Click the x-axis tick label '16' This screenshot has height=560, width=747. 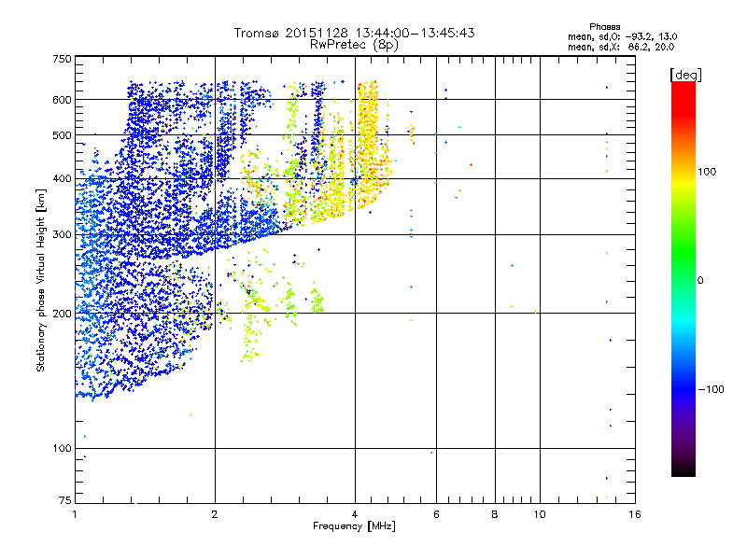635,514
